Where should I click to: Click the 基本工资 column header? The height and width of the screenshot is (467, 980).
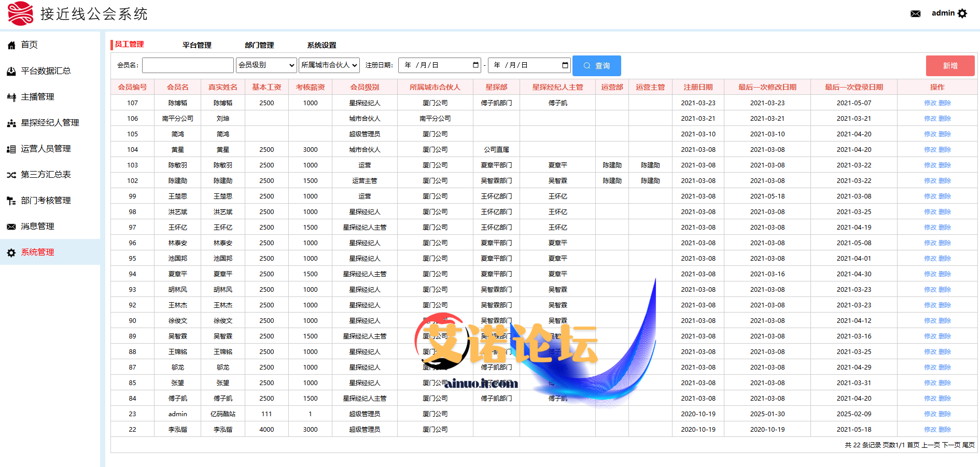pos(267,87)
